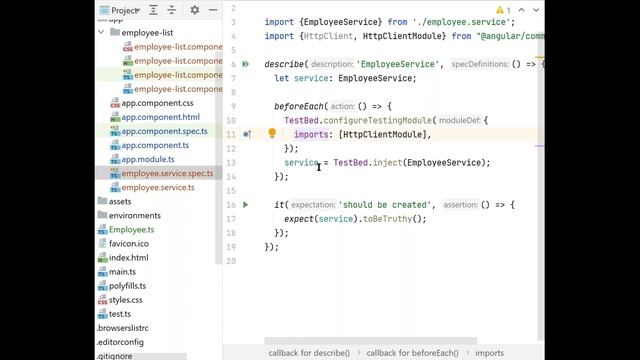Click the Collapse All toolbar icon
The height and width of the screenshot is (360, 640).
click(172, 10)
